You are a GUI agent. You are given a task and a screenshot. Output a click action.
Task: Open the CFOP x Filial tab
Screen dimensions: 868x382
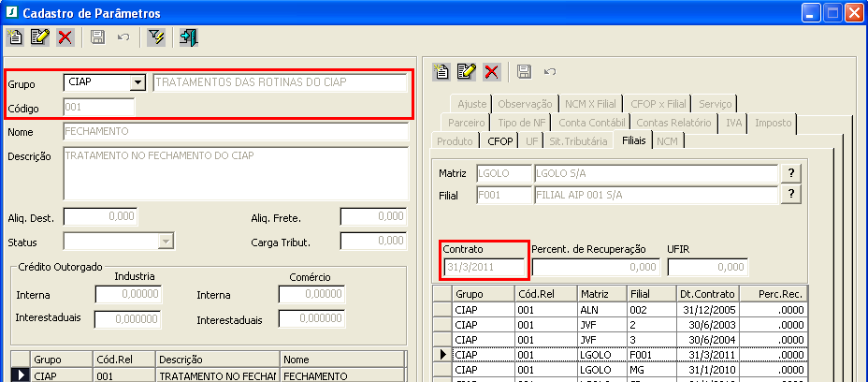click(x=658, y=104)
